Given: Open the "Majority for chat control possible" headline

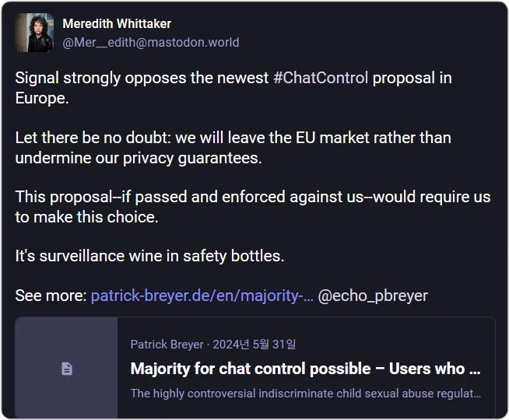Looking at the screenshot, I should pyautogui.click(x=305, y=369).
